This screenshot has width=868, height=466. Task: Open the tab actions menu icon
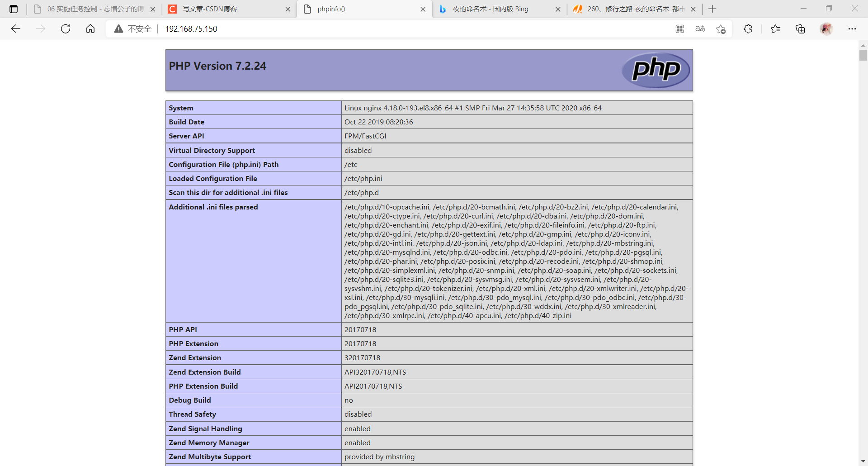tap(14, 9)
